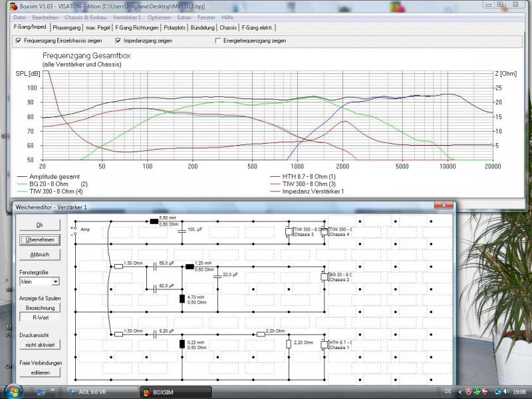Click the R-Wert coil display button
Screen dimensions: 532x399
(x=39, y=317)
